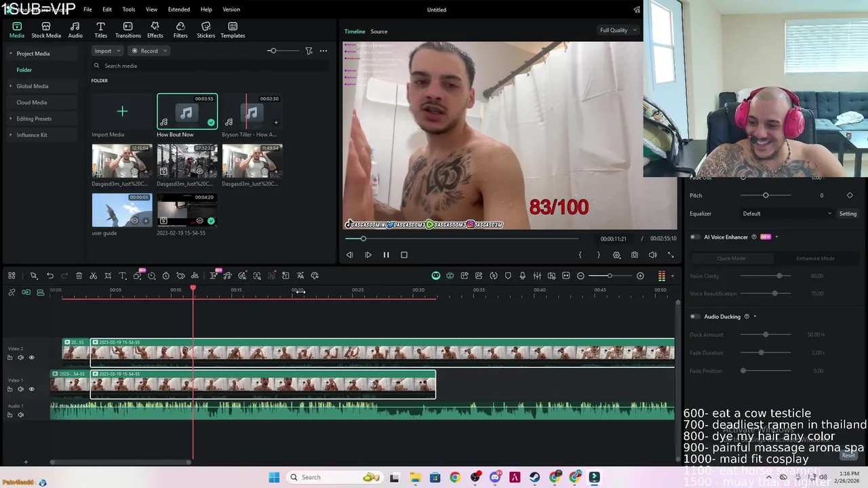Screen dimensions: 868x488
Task: Click the marker shield icon
Action: click(508, 276)
